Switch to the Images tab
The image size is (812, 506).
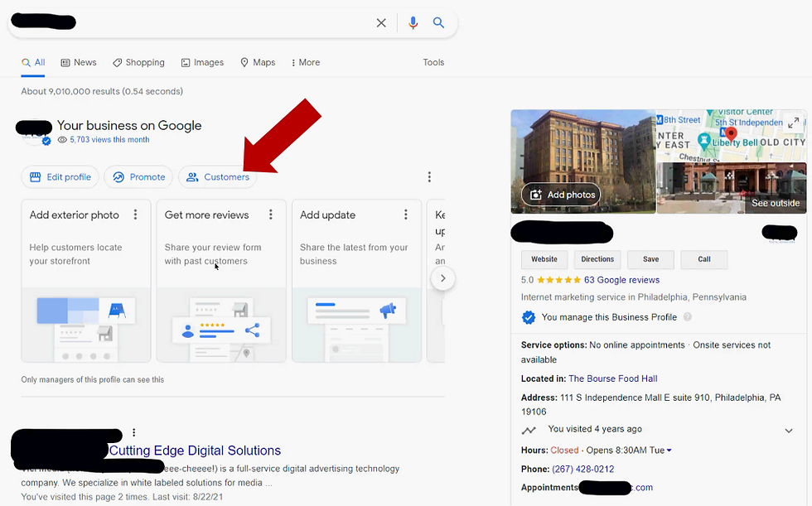click(202, 63)
